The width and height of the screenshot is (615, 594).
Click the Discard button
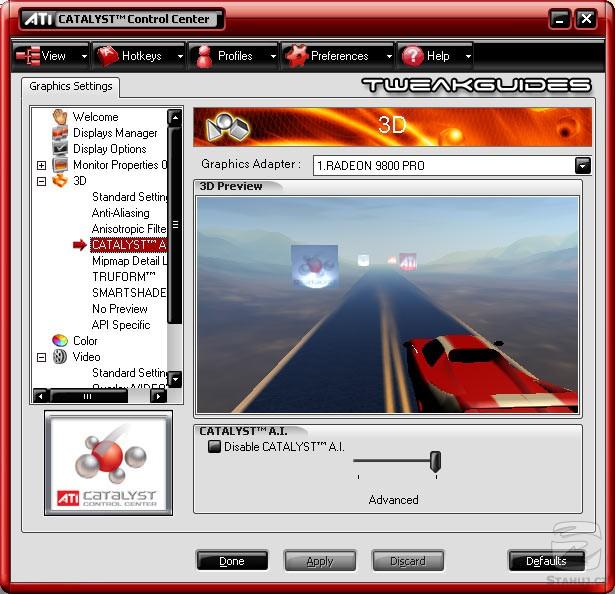[x=408, y=561]
